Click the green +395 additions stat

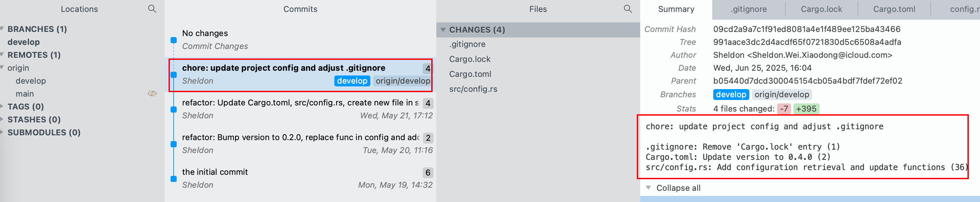click(x=806, y=109)
